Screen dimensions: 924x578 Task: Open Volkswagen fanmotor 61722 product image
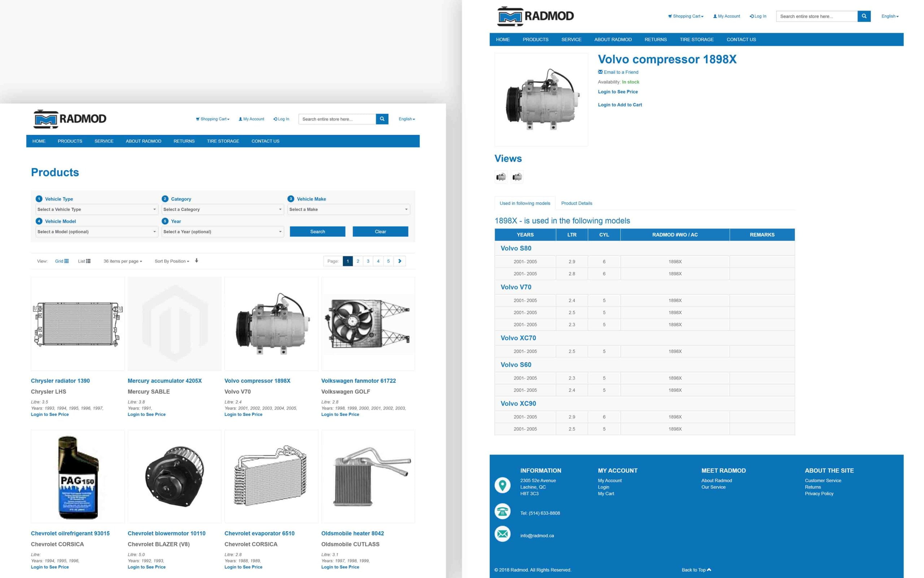pyautogui.click(x=368, y=324)
